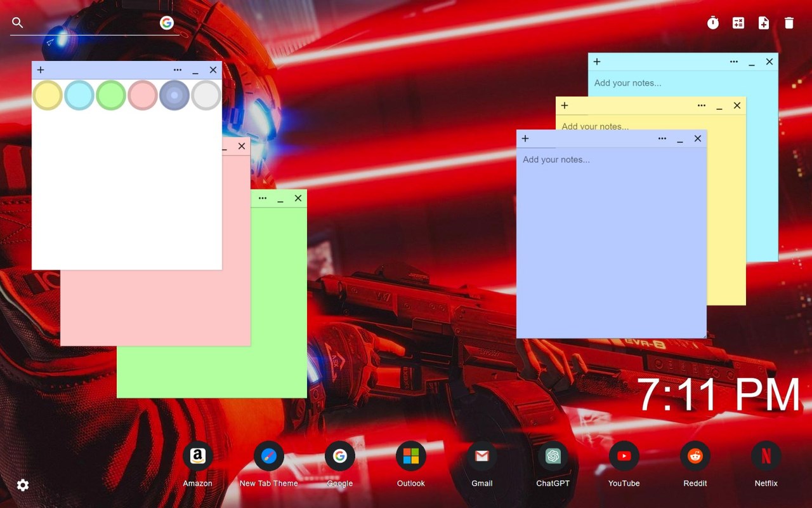The height and width of the screenshot is (508, 812).
Task: Open the Outlook shortcut
Action: (x=411, y=456)
